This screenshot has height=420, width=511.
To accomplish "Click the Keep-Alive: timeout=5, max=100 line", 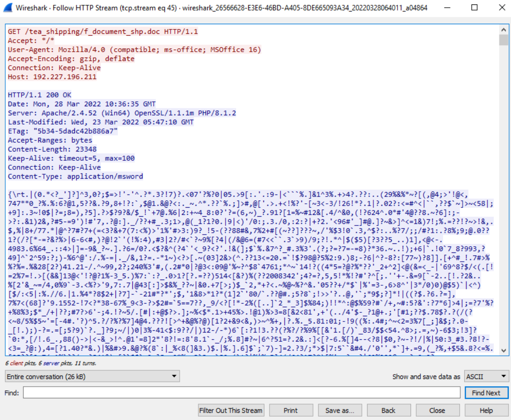I will pos(71,158).
